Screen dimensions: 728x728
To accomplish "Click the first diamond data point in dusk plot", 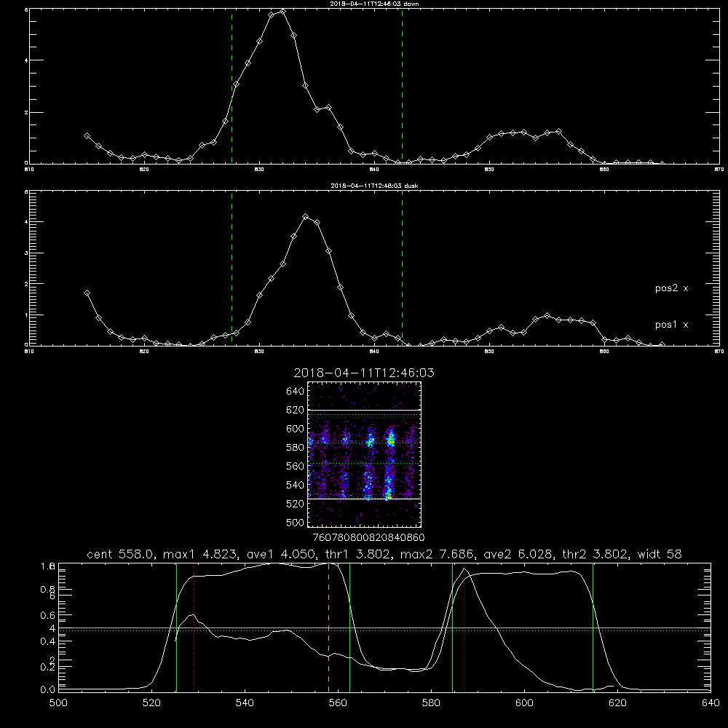I will tap(87, 293).
